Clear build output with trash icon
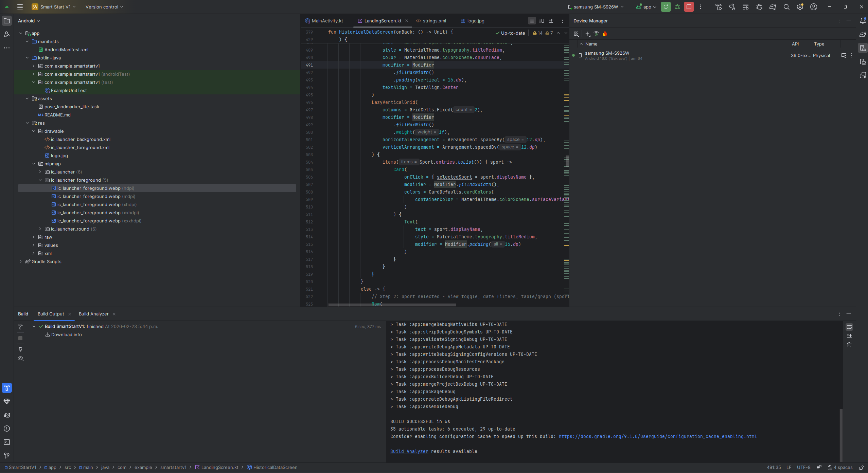This screenshot has height=473, width=868. tap(849, 345)
